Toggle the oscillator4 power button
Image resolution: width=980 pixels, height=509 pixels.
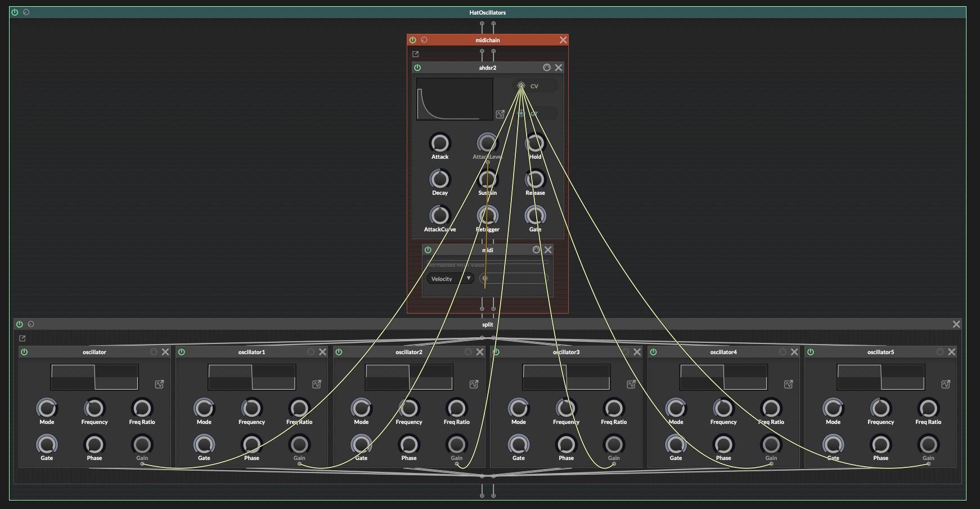pyautogui.click(x=653, y=352)
